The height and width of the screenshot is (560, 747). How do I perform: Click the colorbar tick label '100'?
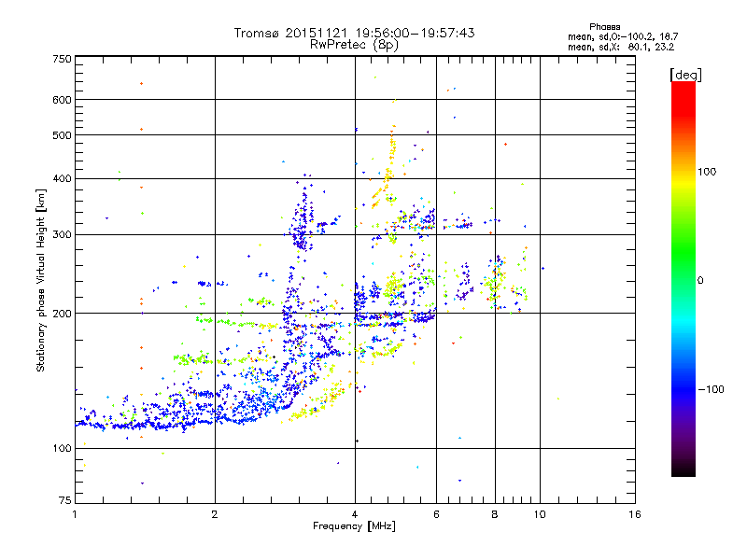pyautogui.click(x=707, y=172)
